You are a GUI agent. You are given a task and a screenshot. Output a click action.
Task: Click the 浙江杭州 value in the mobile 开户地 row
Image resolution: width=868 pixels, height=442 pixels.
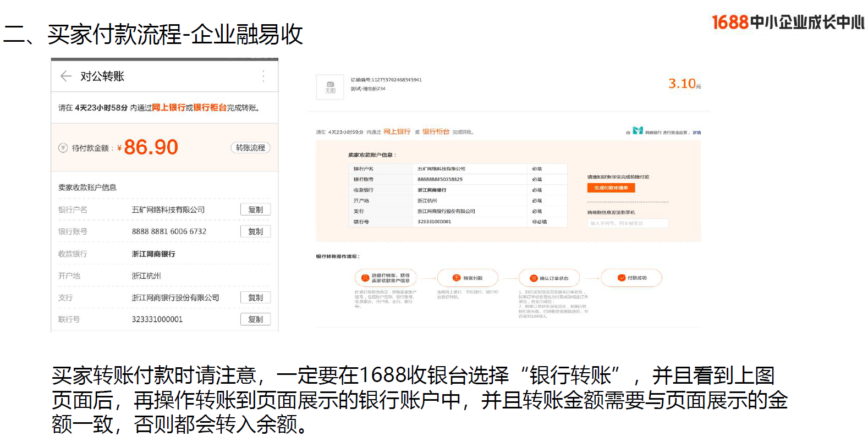point(146,276)
